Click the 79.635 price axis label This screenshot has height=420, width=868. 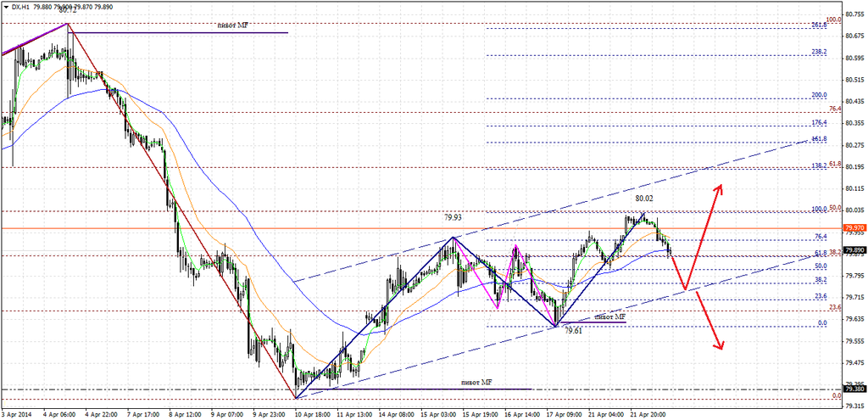(x=853, y=319)
